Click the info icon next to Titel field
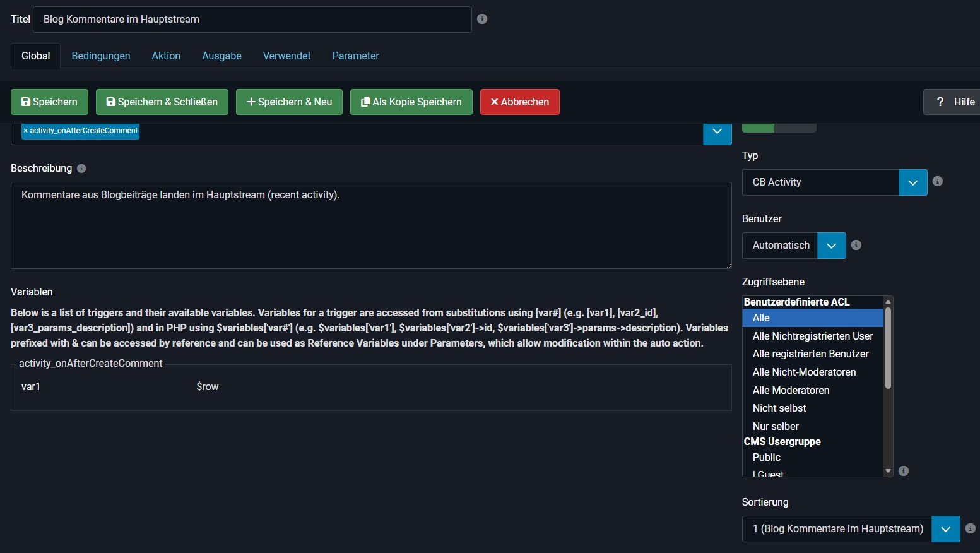980x553 pixels. pyautogui.click(x=482, y=19)
